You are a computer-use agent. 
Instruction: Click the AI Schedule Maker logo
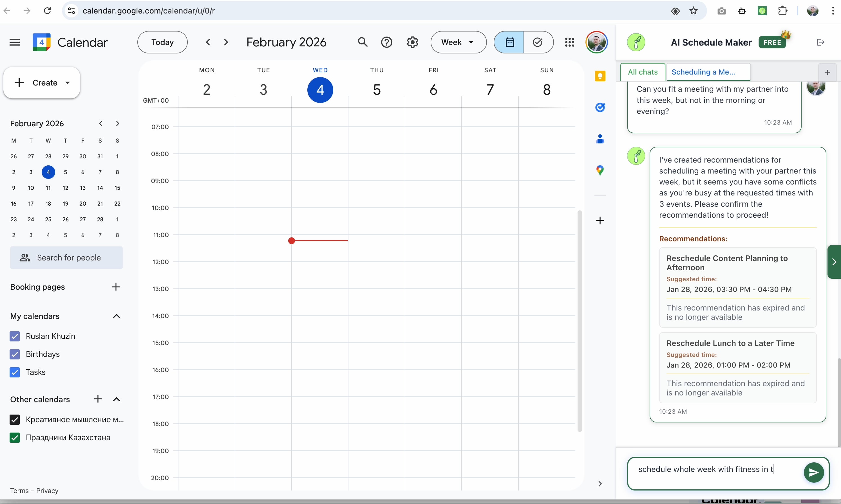click(636, 42)
